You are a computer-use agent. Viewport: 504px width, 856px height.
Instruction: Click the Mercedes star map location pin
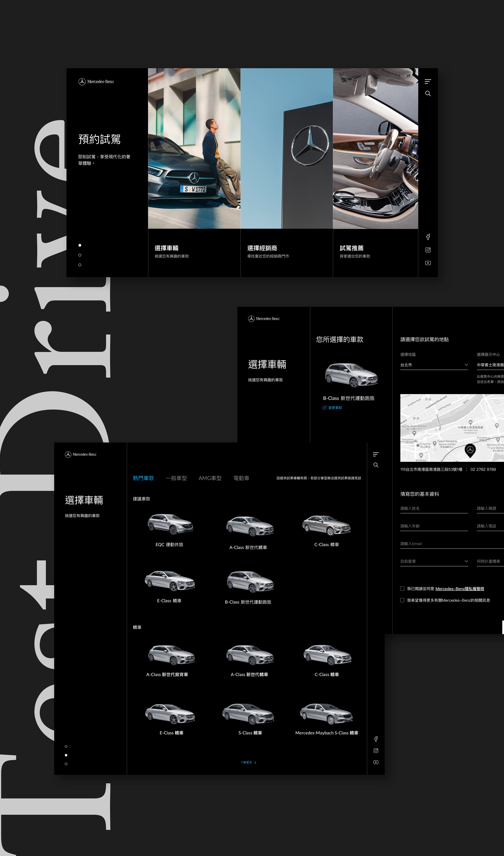pos(470,450)
